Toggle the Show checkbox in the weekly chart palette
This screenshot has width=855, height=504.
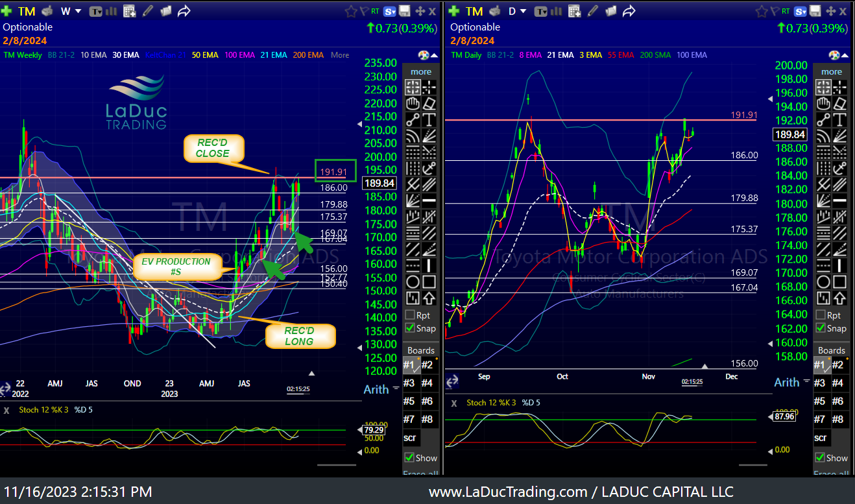click(x=409, y=457)
